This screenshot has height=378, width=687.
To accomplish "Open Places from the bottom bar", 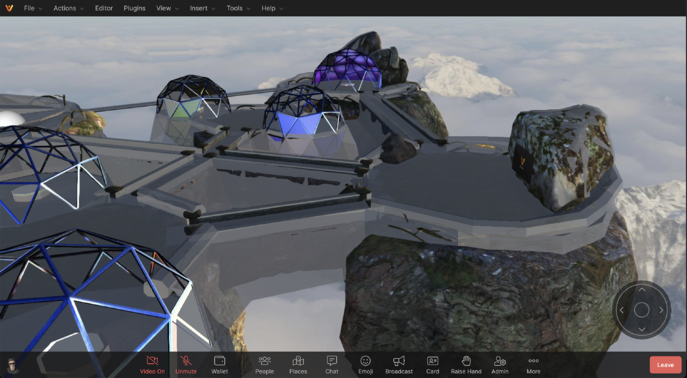I will click(298, 365).
